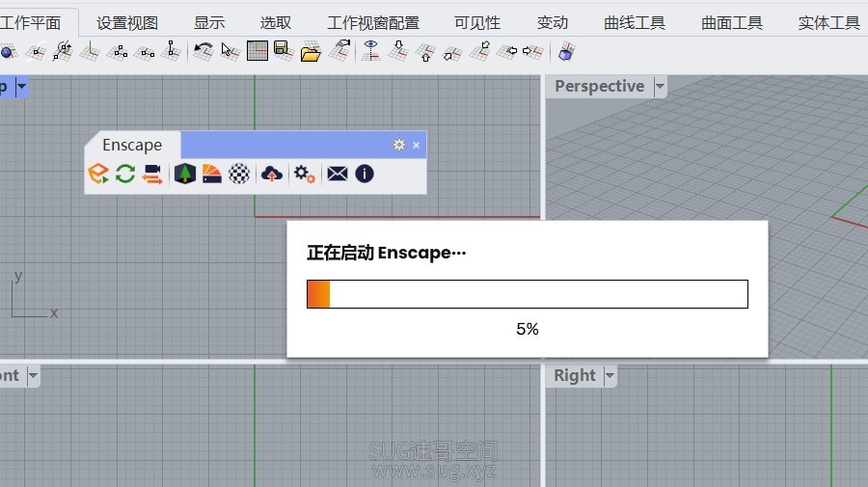The height and width of the screenshot is (487, 868).
Task: Switch to 变动 toolbar tab
Action: click(x=553, y=23)
